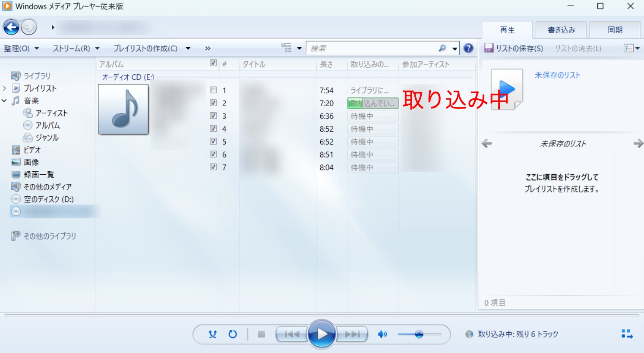This screenshot has width=644, height=353.
Task: Switch to the 再生 tab
Action: coord(507,30)
